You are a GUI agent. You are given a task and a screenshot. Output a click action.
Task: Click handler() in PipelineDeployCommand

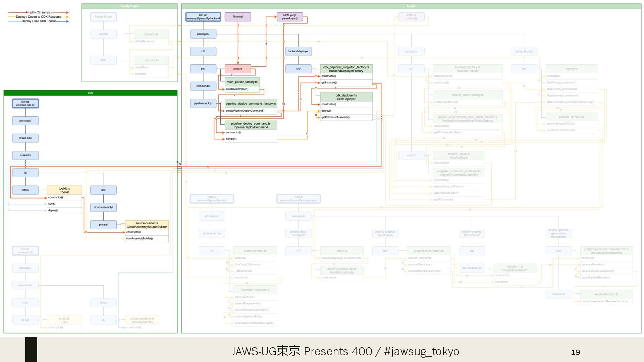tap(251, 139)
